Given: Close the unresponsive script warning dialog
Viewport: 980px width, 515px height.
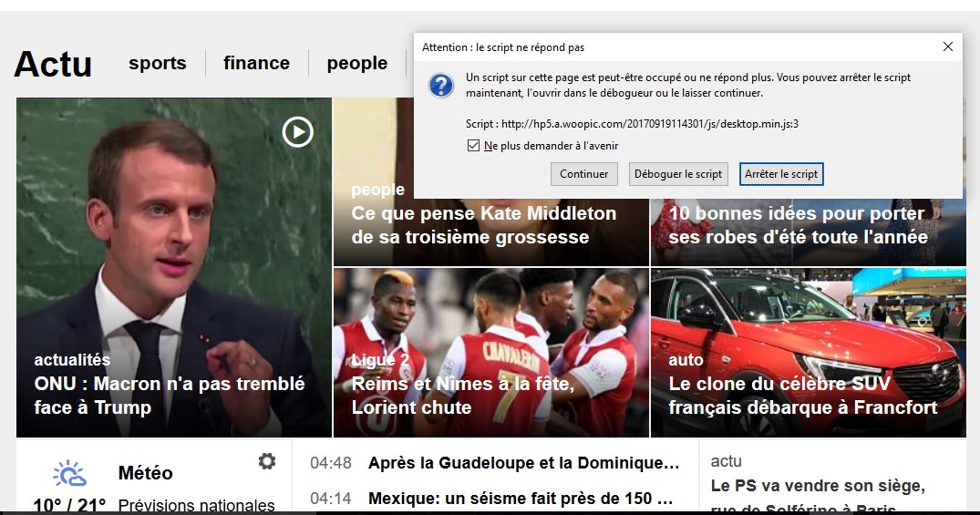Looking at the screenshot, I should tap(948, 46).
